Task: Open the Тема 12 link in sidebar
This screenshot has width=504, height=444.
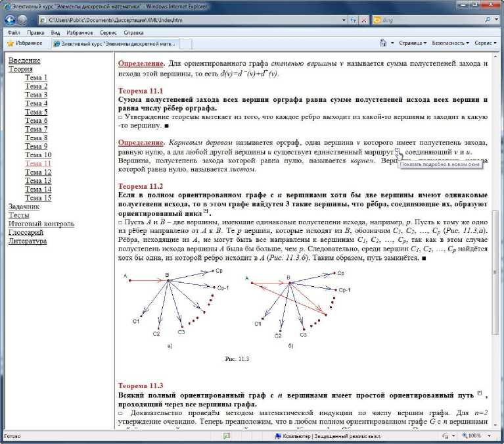Action: tap(37, 172)
